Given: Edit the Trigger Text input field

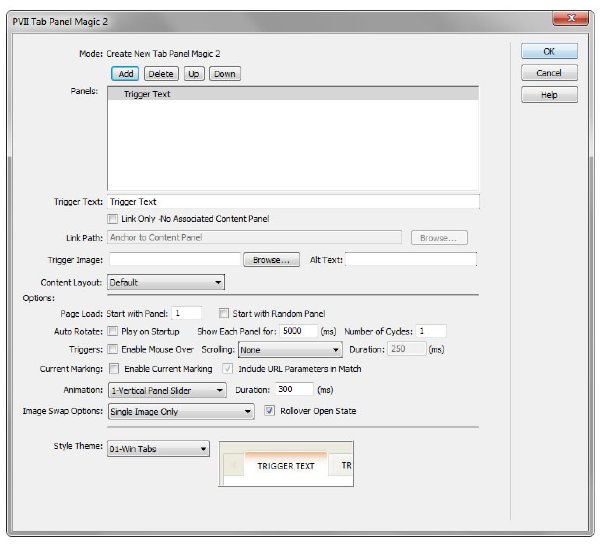Looking at the screenshot, I should [293, 202].
